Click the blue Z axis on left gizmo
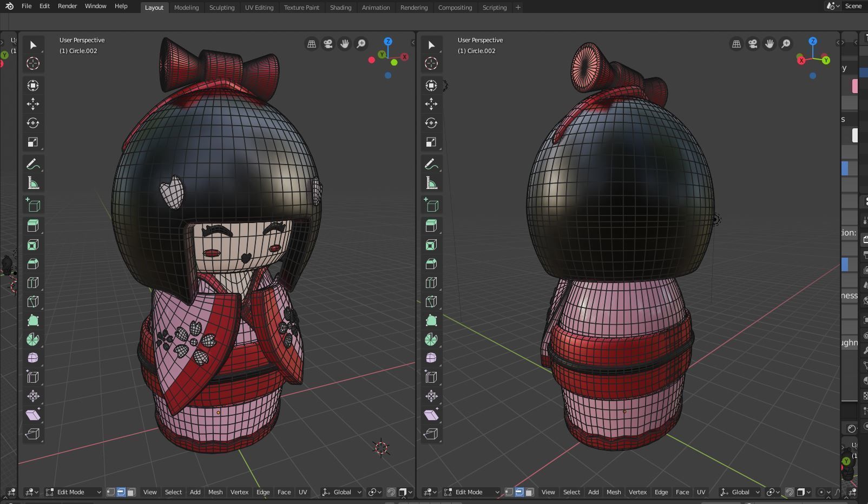868x504 pixels. (388, 42)
